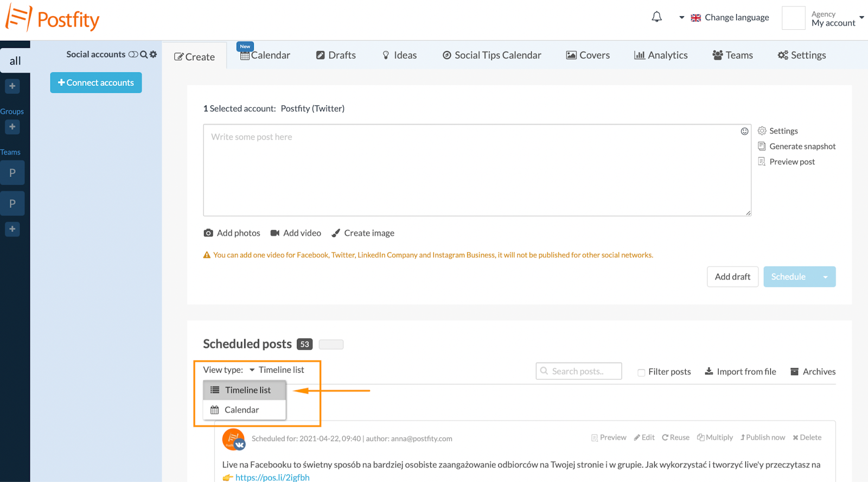Select the first P team tile
Viewport: 868px width, 482px height.
coord(12,173)
